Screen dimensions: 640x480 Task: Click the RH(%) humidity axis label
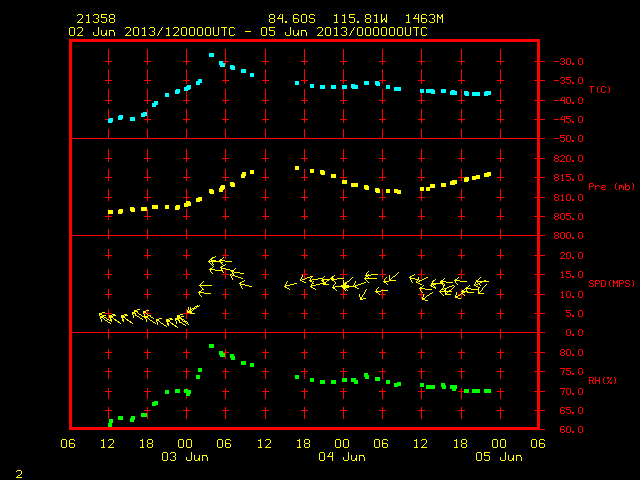point(602,380)
